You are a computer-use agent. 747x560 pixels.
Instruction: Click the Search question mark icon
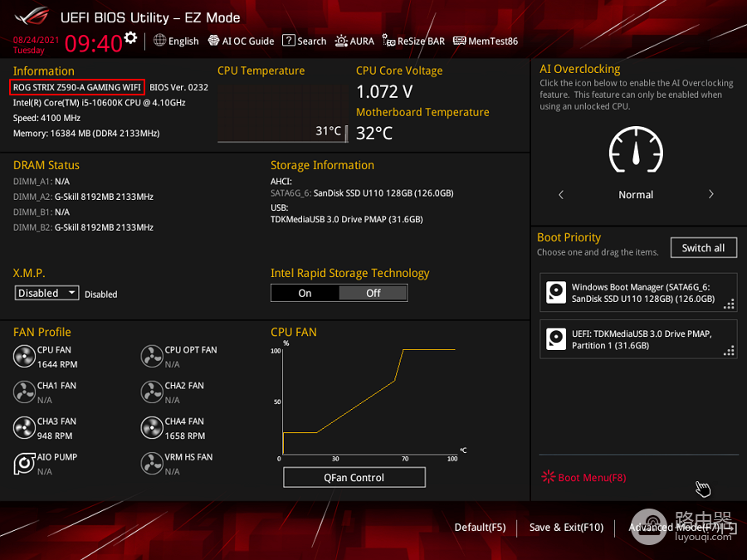[289, 41]
